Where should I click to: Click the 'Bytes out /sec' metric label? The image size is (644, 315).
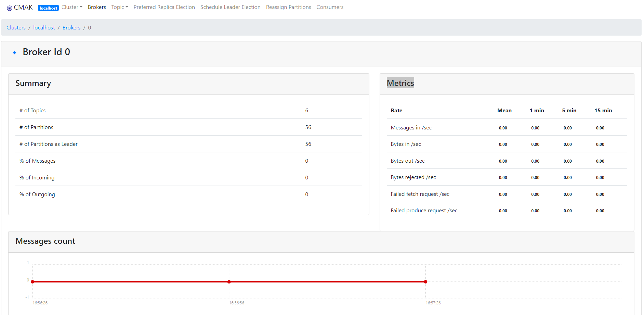tap(408, 161)
